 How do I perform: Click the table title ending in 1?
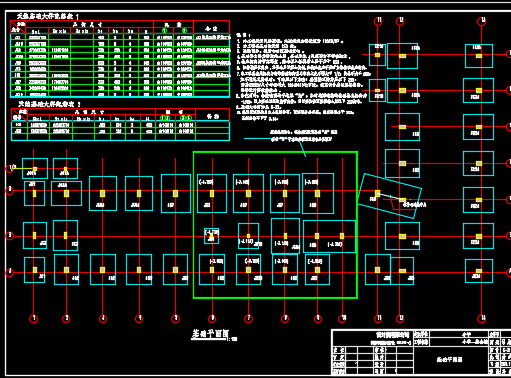[x=48, y=16]
